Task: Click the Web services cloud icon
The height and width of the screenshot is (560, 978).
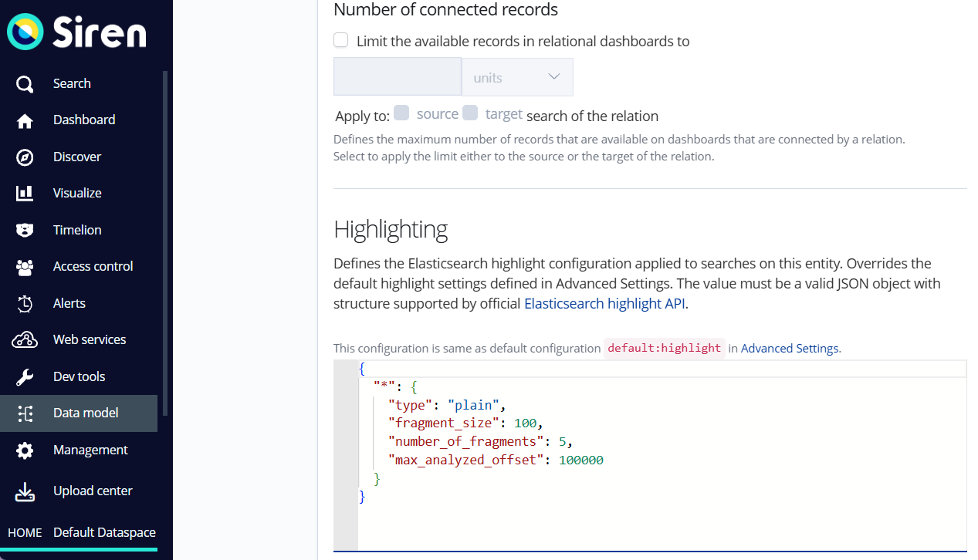Action: coord(25,339)
